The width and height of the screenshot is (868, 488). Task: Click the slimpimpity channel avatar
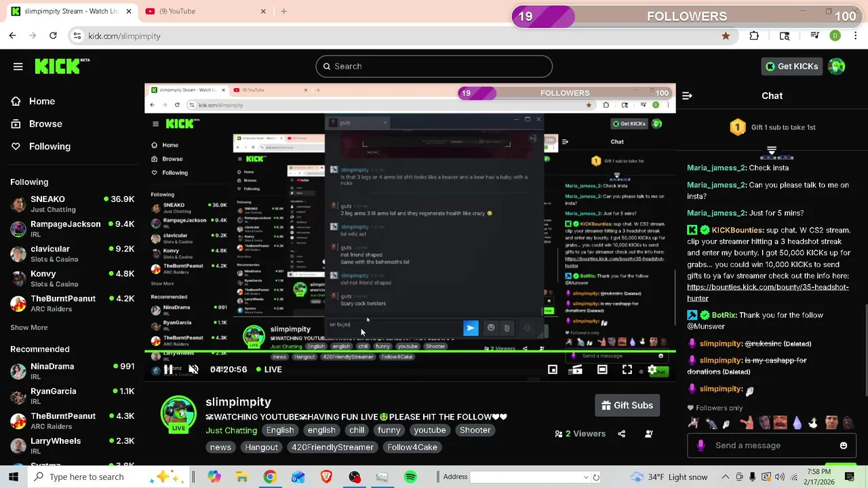pos(178,414)
